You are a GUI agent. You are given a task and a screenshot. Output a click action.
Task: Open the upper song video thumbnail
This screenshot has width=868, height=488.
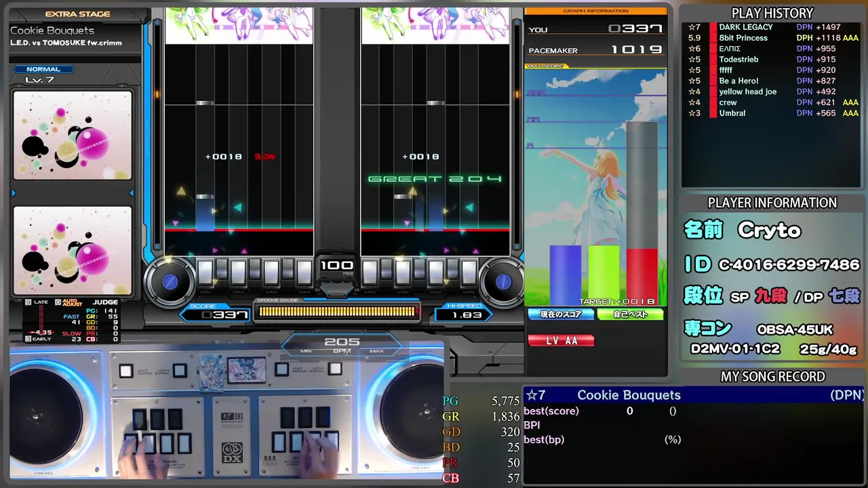point(73,136)
